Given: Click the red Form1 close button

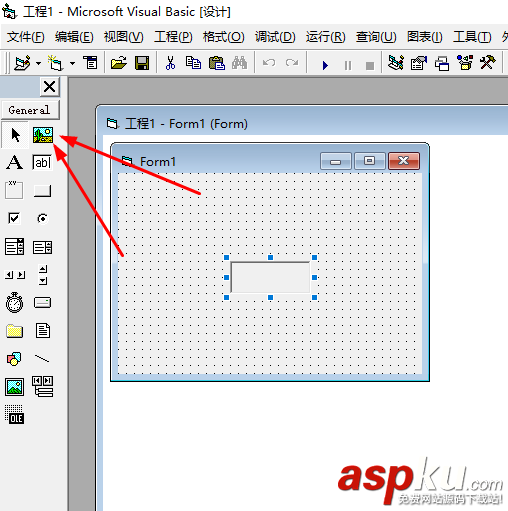Looking at the screenshot, I should (x=404, y=161).
